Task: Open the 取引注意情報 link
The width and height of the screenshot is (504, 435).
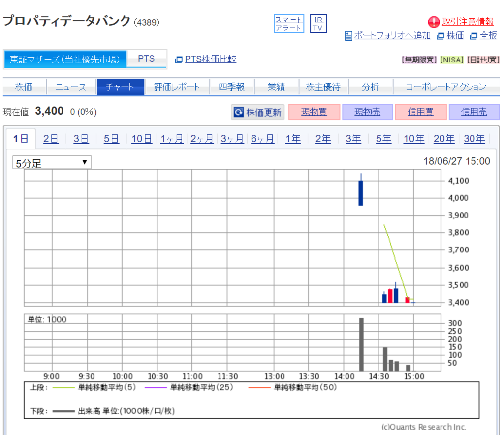Action: click(x=468, y=22)
